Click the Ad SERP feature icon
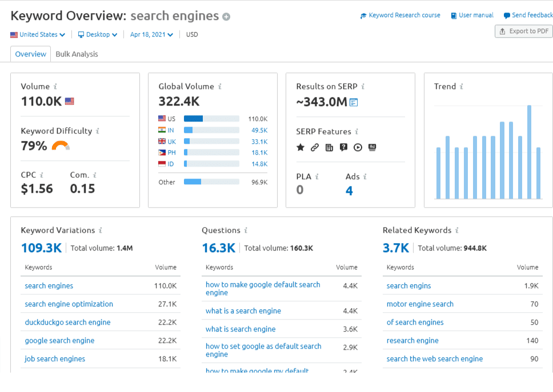The height and width of the screenshot is (392, 553). point(372,147)
